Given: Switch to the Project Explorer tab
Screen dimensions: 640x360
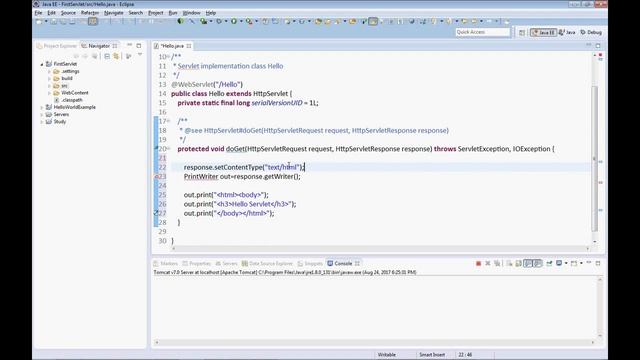Looking at the screenshot, I should 57,46.
